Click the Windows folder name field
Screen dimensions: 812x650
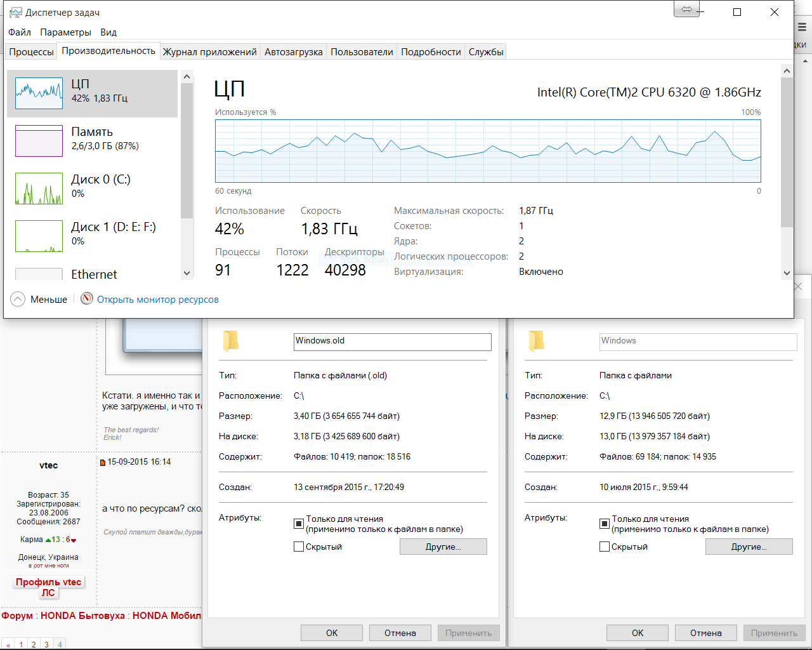(698, 342)
